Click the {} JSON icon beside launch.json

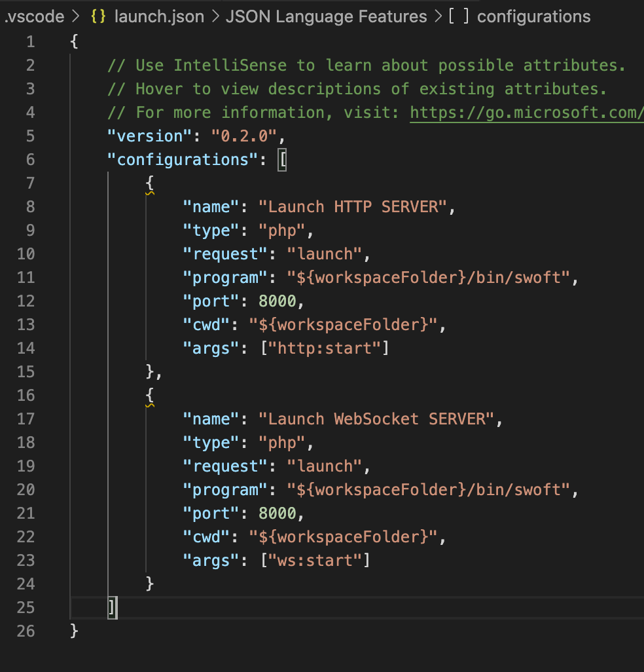(97, 16)
